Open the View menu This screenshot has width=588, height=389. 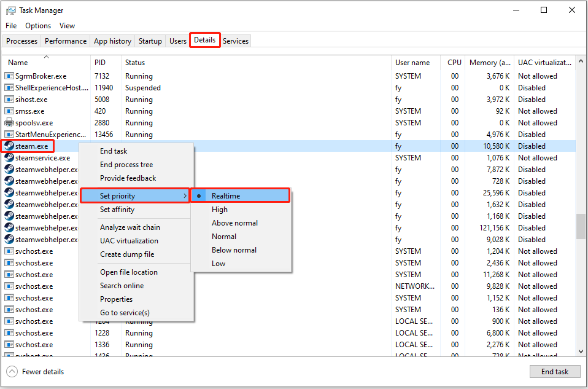coord(67,26)
